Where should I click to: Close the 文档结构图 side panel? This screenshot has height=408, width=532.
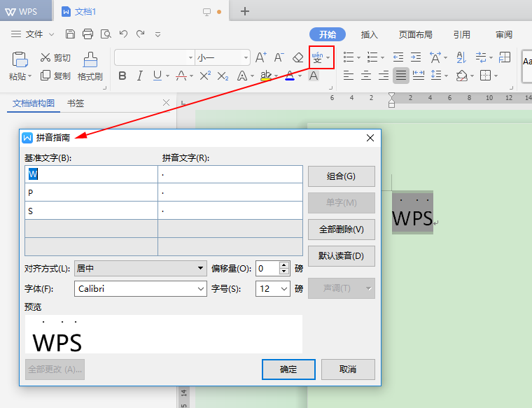point(167,103)
